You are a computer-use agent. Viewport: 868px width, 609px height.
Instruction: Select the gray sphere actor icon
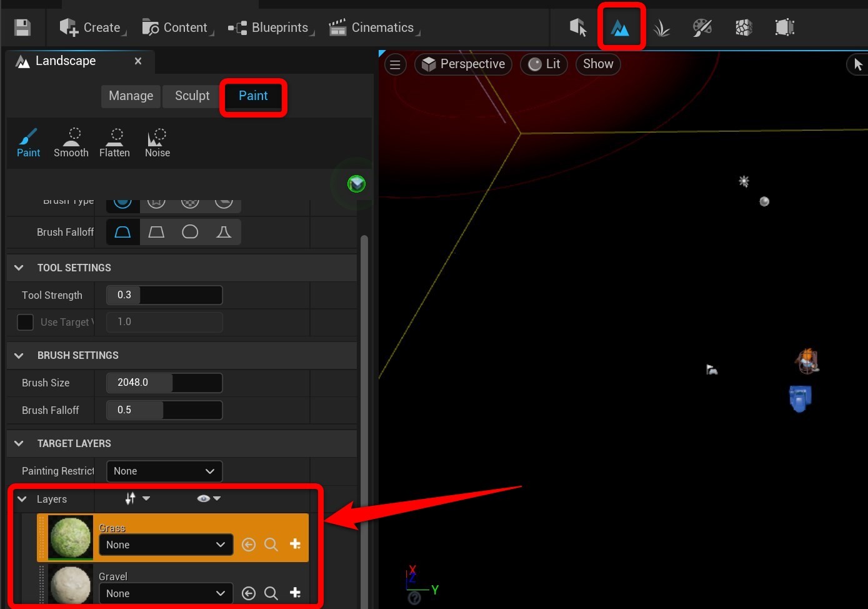pyautogui.click(x=764, y=201)
